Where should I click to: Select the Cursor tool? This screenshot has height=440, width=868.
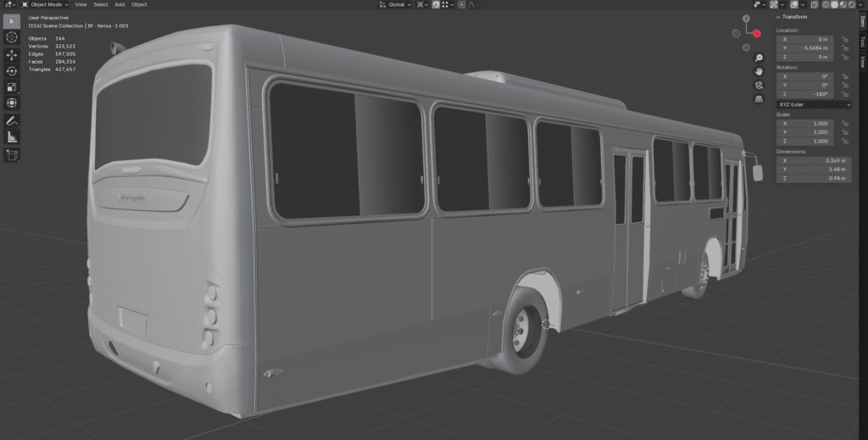[x=12, y=37]
